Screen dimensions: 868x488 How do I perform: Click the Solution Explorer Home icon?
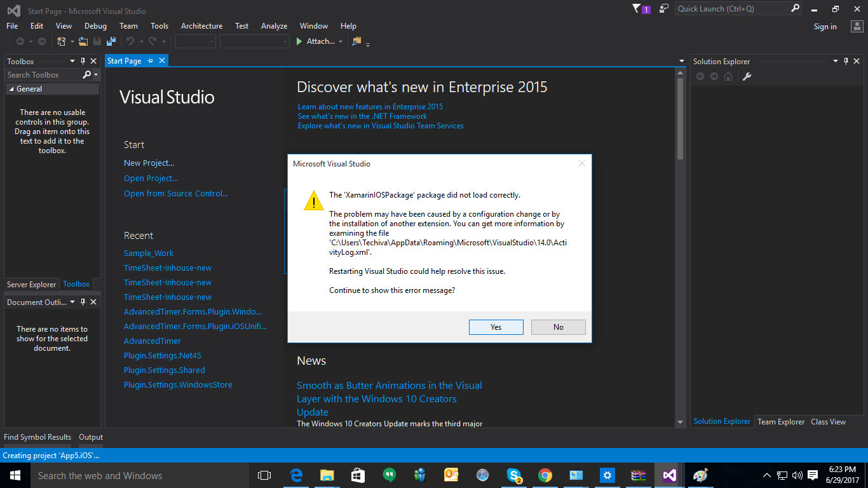pyautogui.click(x=728, y=76)
